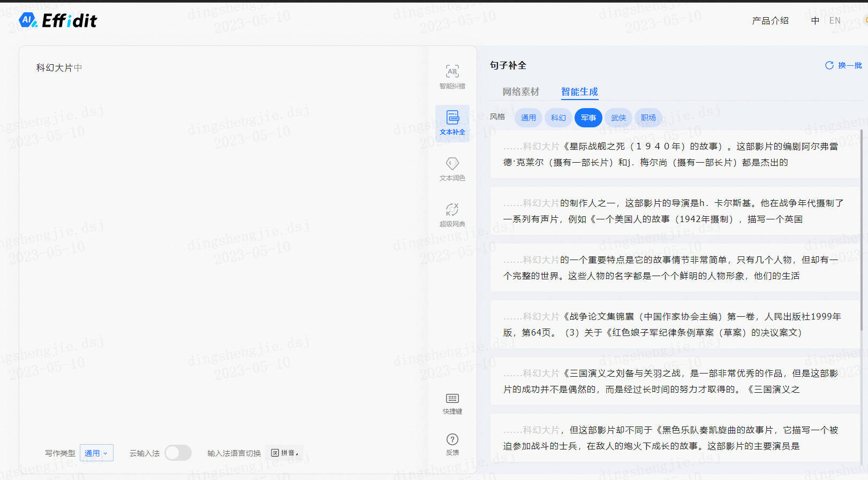Switch interface language to EN

[x=835, y=20]
